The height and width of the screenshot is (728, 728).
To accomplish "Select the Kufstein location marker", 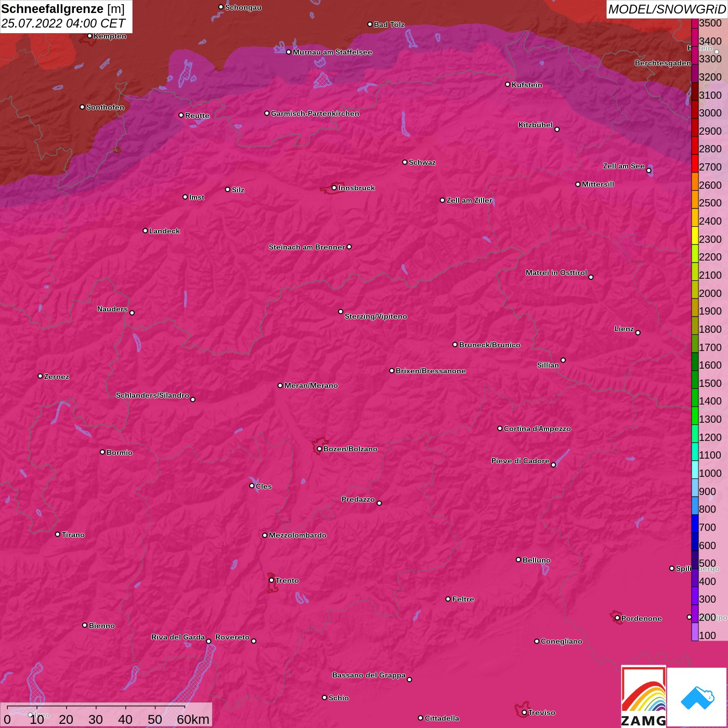I will [508, 84].
